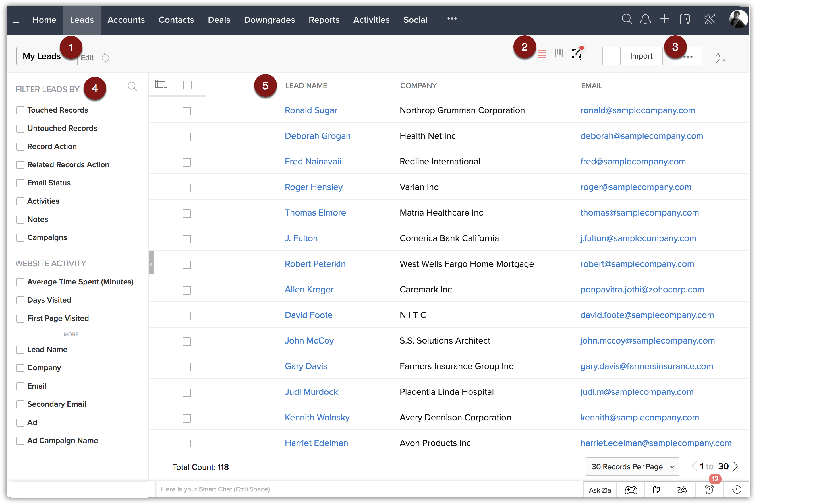This screenshot has width=825, height=504.
Task: Enable the Touched Records filter
Action: point(20,111)
